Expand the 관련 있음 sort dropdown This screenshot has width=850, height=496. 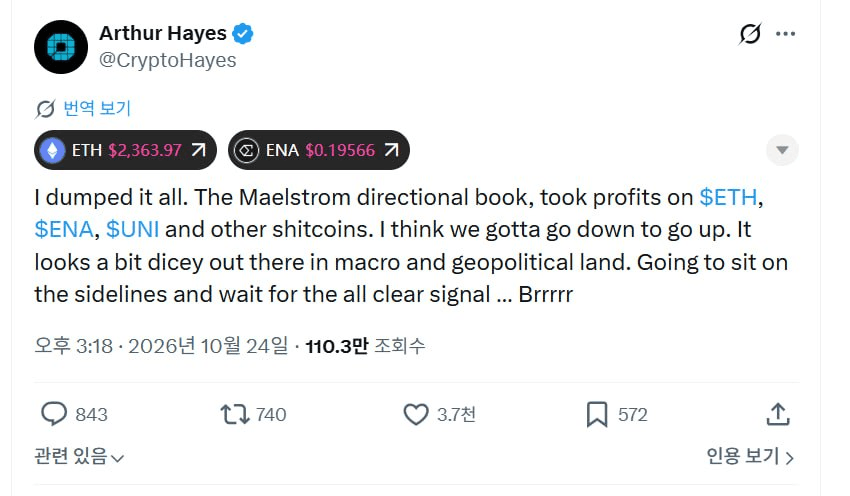click(79, 456)
